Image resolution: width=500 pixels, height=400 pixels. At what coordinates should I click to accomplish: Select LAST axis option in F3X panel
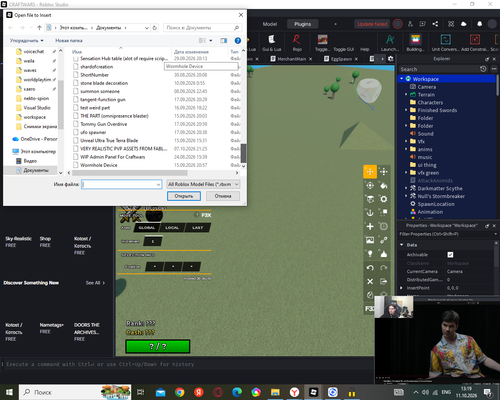tap(197, 228)
